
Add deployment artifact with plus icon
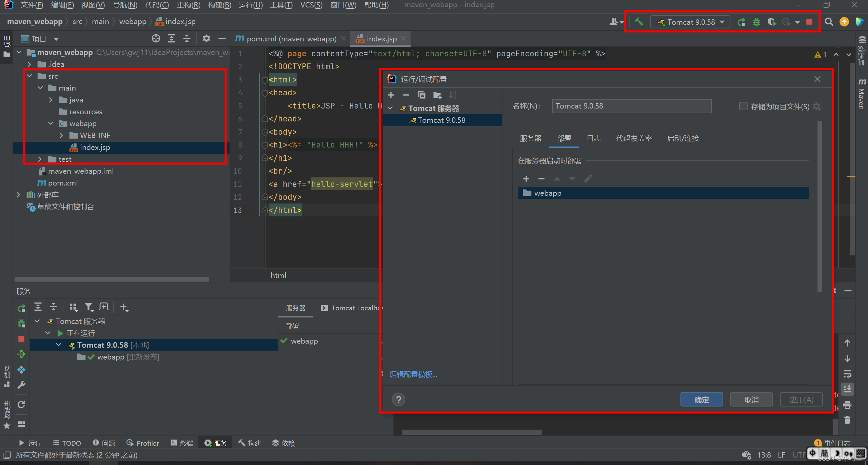pos(526,179)
